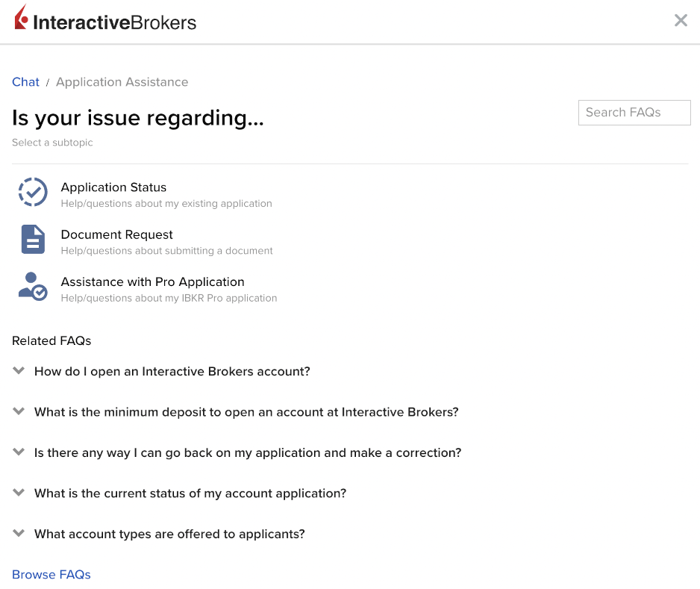This screenshot has height=589, width=700.
Task: Expand the chevron beside the open-an-account FAQ
Action: click(x=19, y=370)
